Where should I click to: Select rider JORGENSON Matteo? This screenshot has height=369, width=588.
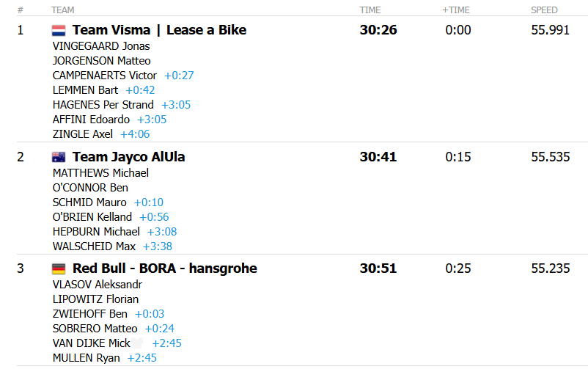pyautogui.click(x=101, y=61)
